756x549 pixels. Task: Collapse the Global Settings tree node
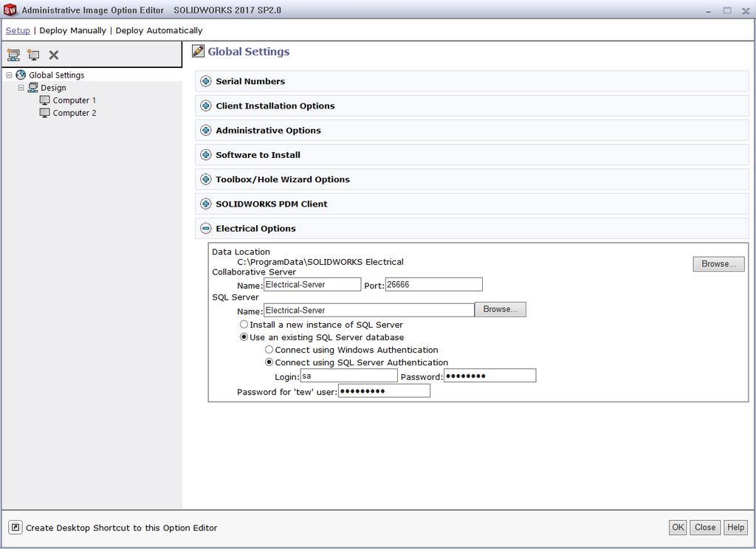click(9, 75)
